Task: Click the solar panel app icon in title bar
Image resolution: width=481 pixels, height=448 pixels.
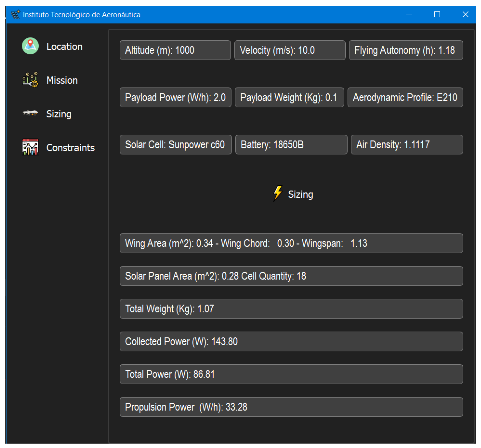Action: (x=15, y=14)
